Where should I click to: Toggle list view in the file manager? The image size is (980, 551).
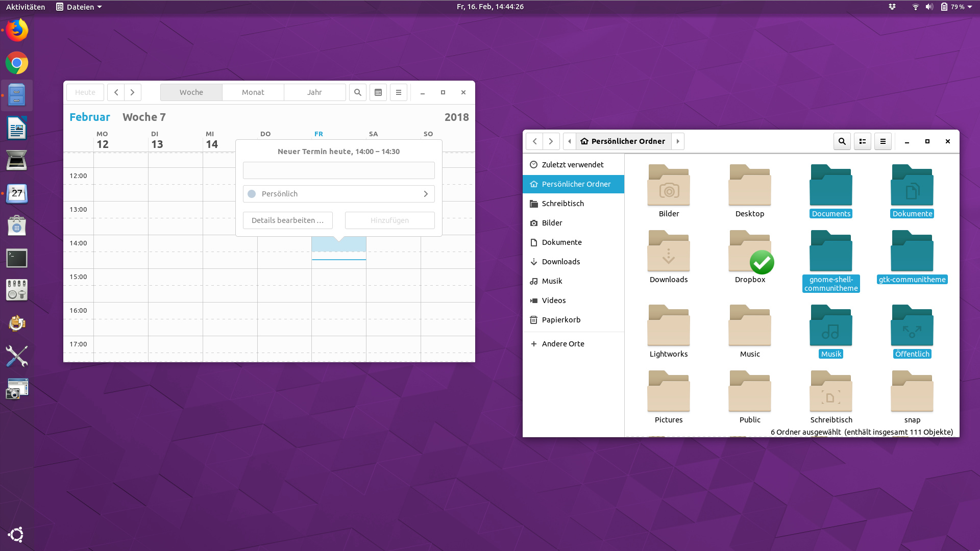(863, 141)
